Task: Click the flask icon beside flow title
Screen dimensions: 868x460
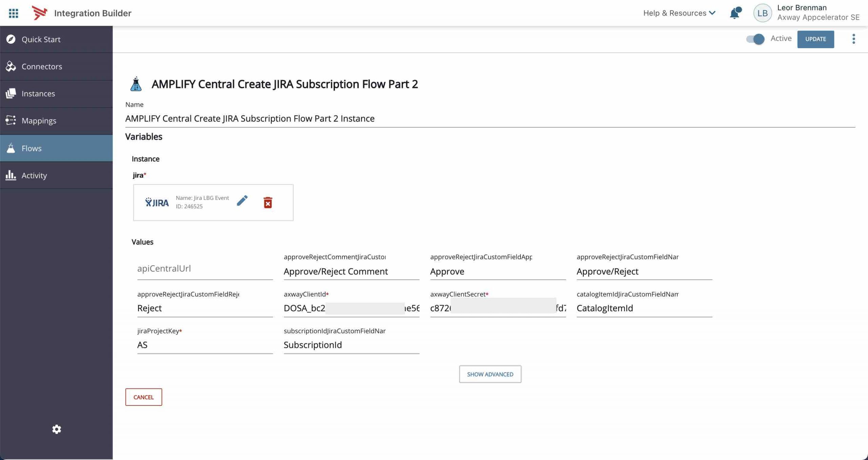Action: tap(136, 84)
